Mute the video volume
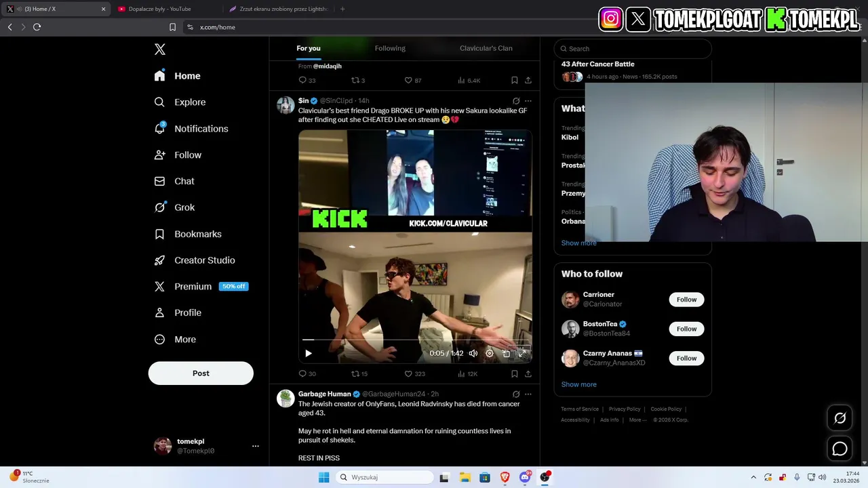Viewport: 868px width, 488px height. coord(473,353)
